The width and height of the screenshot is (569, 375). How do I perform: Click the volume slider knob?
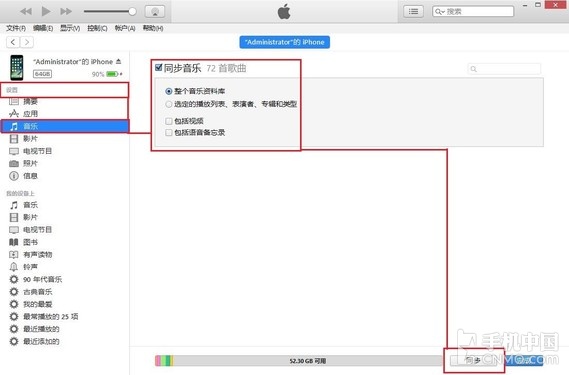click(132, 12)
